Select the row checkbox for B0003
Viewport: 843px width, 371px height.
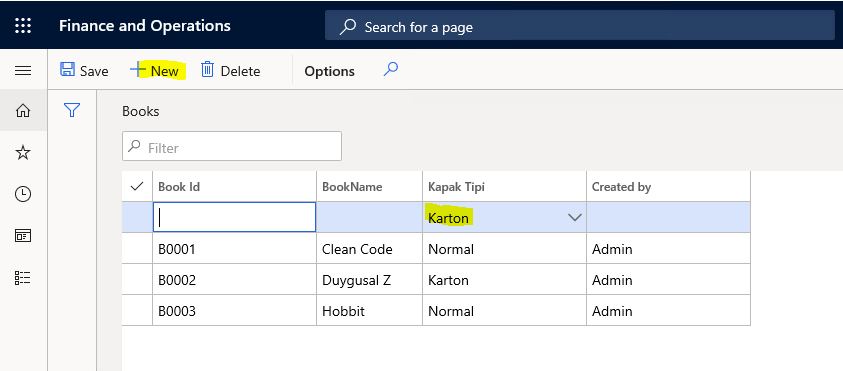pos(137,311)
